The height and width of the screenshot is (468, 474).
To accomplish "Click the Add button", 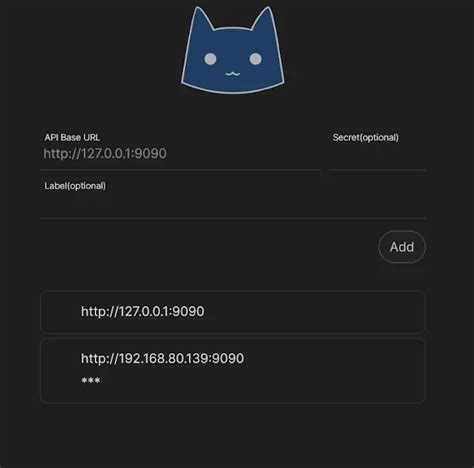I will point(402,247).
